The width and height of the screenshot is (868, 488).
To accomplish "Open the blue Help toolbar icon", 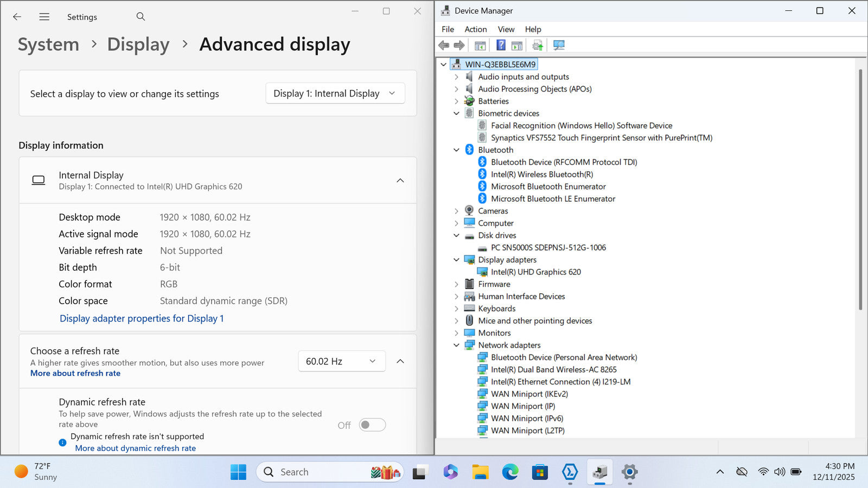I will point(501,45).
